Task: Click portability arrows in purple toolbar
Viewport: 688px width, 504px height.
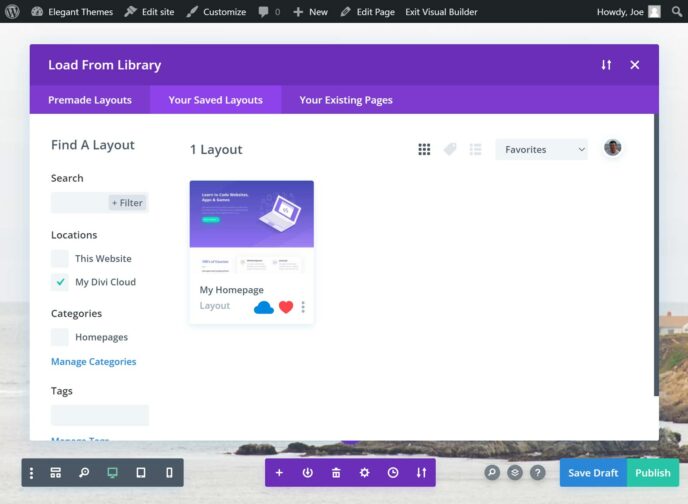Action: [421, 473]
